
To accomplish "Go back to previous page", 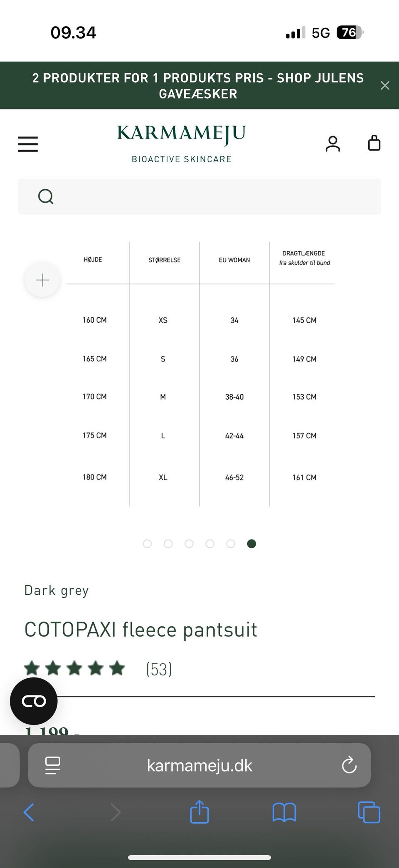I will [29, 812].
